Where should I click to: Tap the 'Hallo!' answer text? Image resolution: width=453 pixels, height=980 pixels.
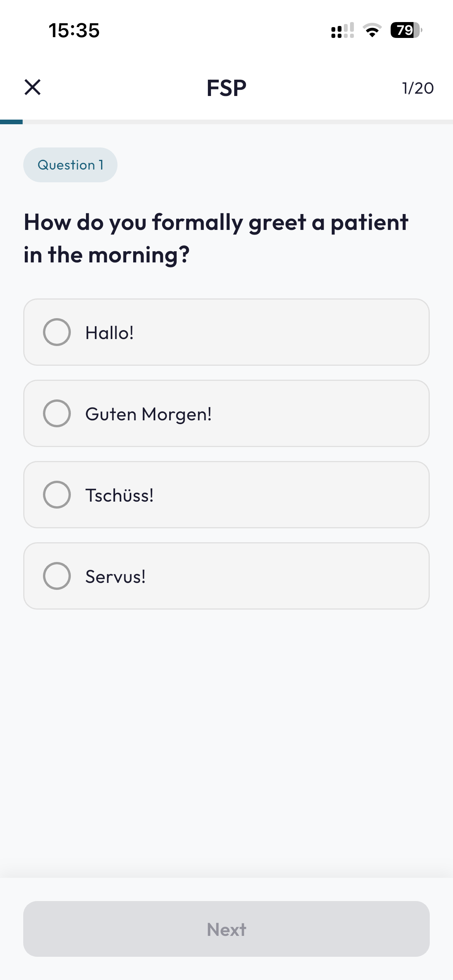click(110, 333)
